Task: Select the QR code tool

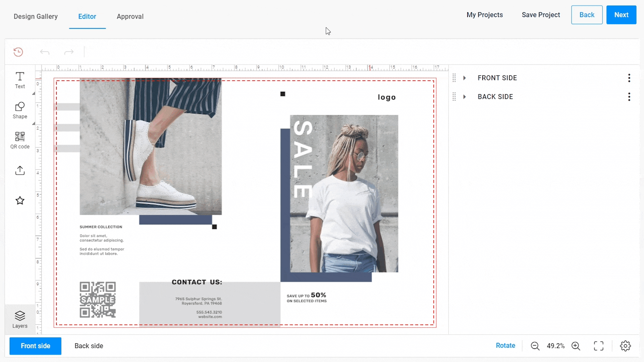Action: tap(20, 140)
